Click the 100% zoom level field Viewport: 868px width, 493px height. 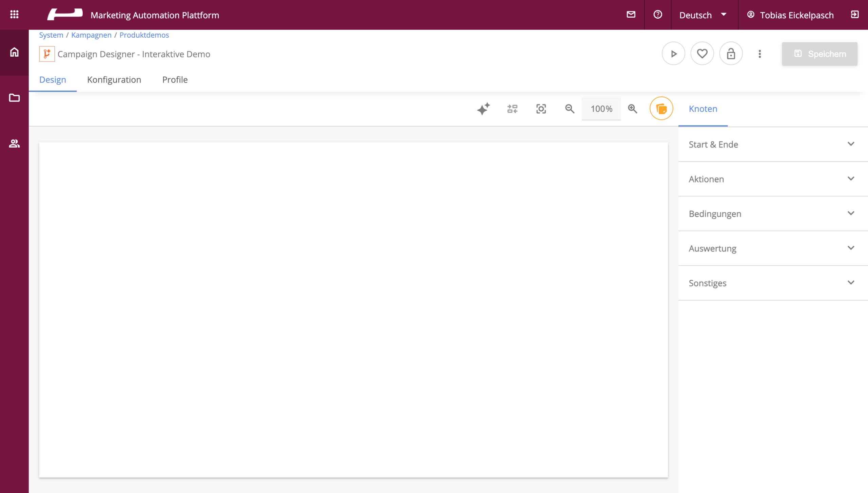click(601, 109)
